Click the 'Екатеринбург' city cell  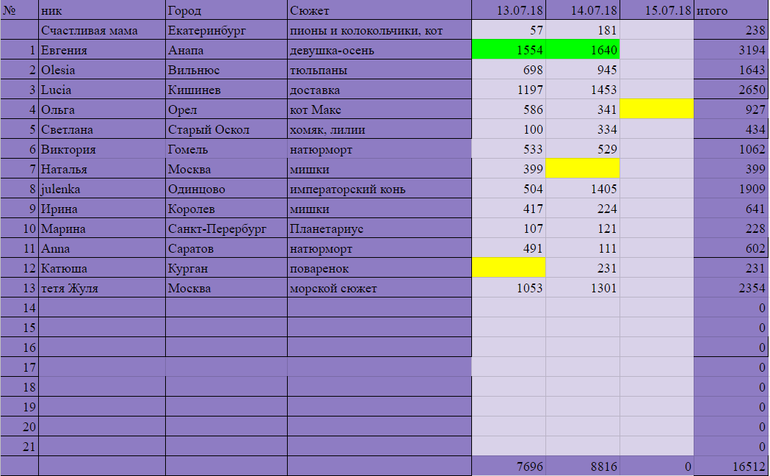coord(226,31)
